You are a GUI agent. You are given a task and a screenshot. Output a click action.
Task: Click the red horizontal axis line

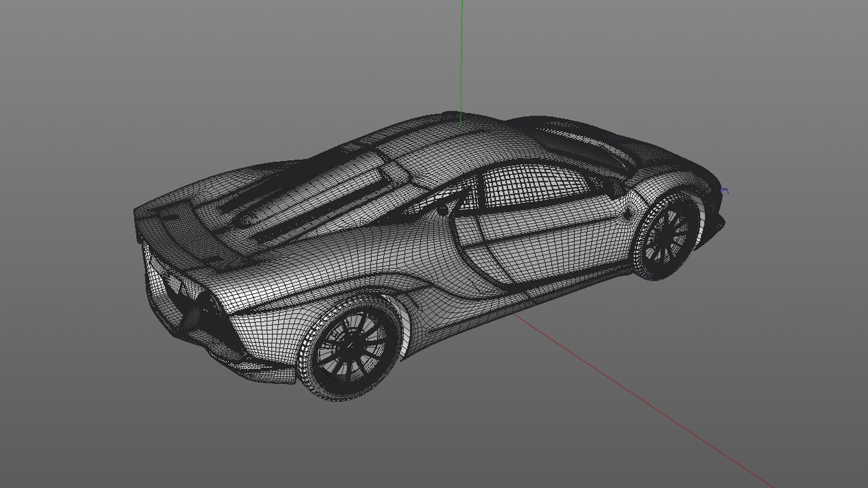click(x=644, y=401)
